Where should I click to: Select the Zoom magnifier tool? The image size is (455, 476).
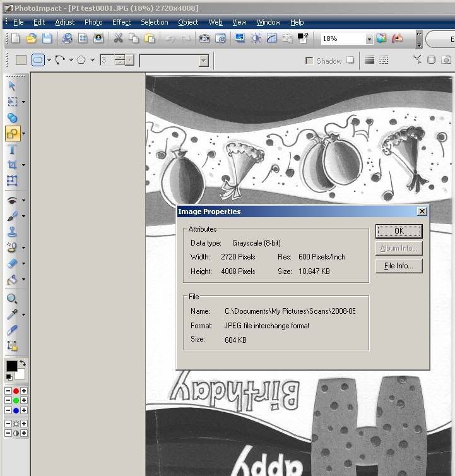11,299
